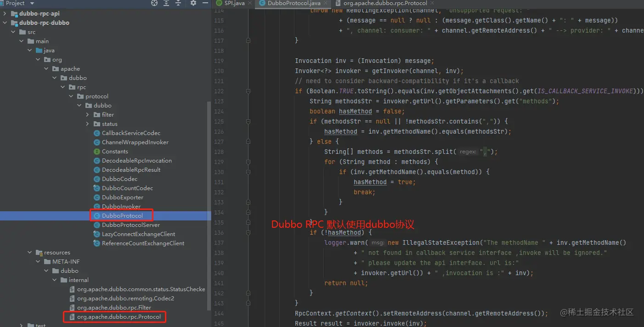
Task: Click the StatusChecker file icon
Action: pos(72,289)
